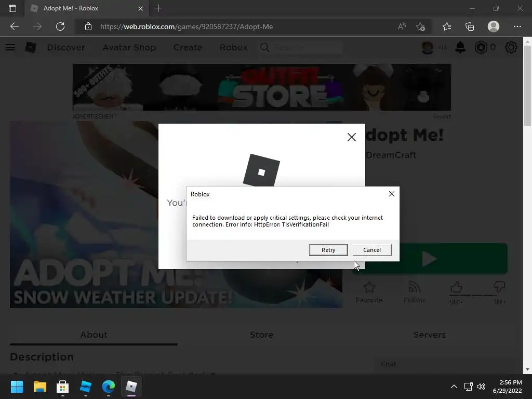Image resolution: width=532 pixels, height=399 pixels.
Task: Open the Discover page
Action: [x=66, y=47]
